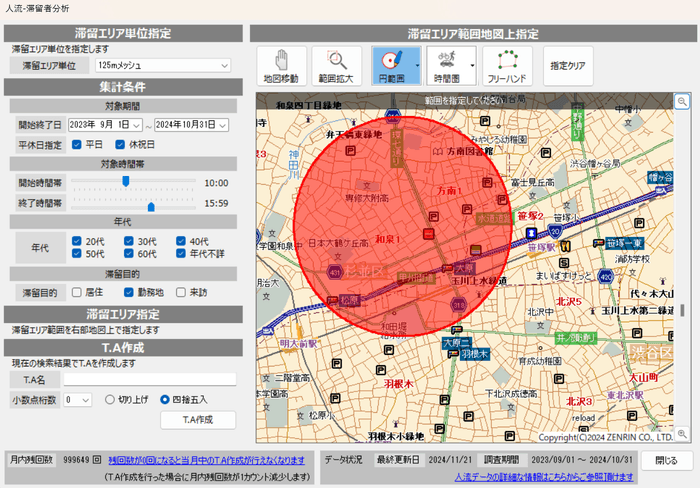The height and width of the screenshot is (488, 700).
Task: Enable the 居住 purpose checkbox
Action: coord(78,292)
